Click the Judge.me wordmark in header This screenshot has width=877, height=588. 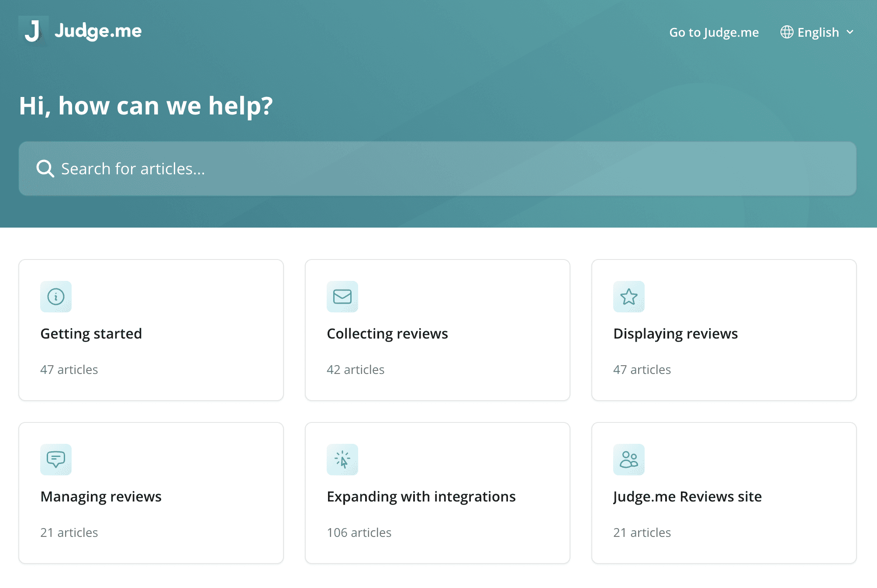click(x=98, y=31)
